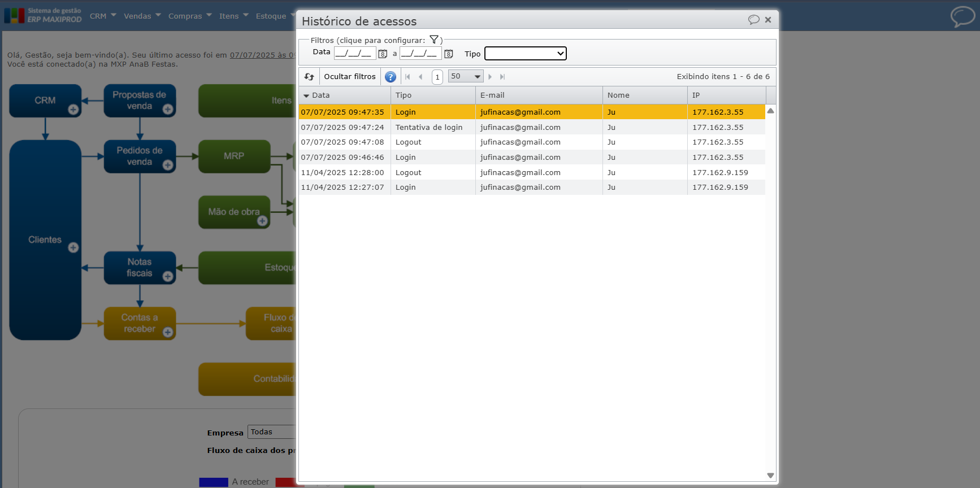The image size is (980, 488).
Task: Go to the last page of results
Action: (502, 77)
